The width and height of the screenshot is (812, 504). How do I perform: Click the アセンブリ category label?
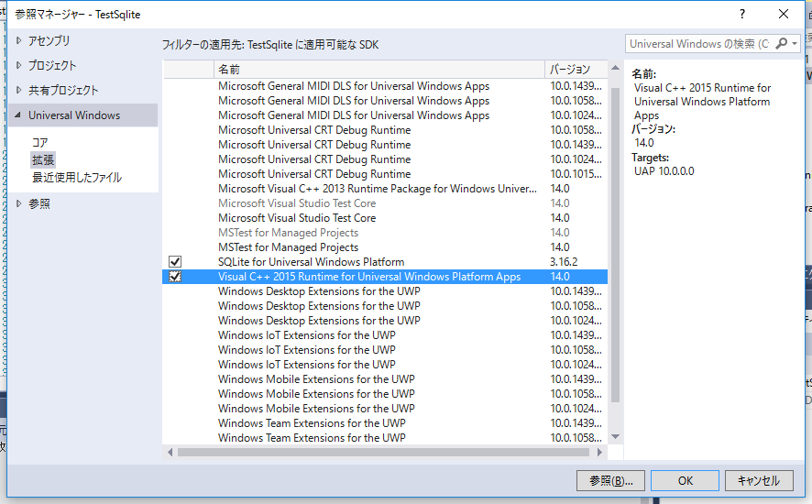tap(49, 40)
